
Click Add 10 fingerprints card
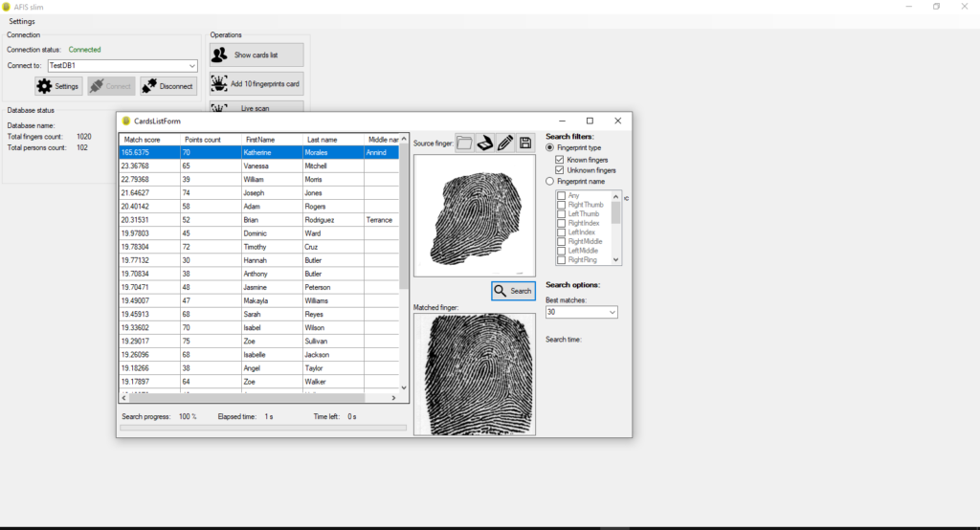[x=256, y=83]
